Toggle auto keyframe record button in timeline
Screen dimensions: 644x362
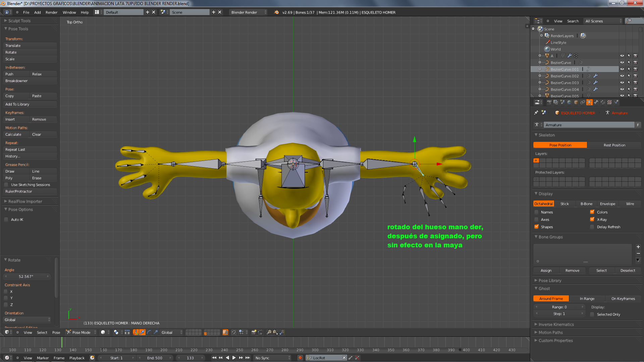[x=300, y=358]
